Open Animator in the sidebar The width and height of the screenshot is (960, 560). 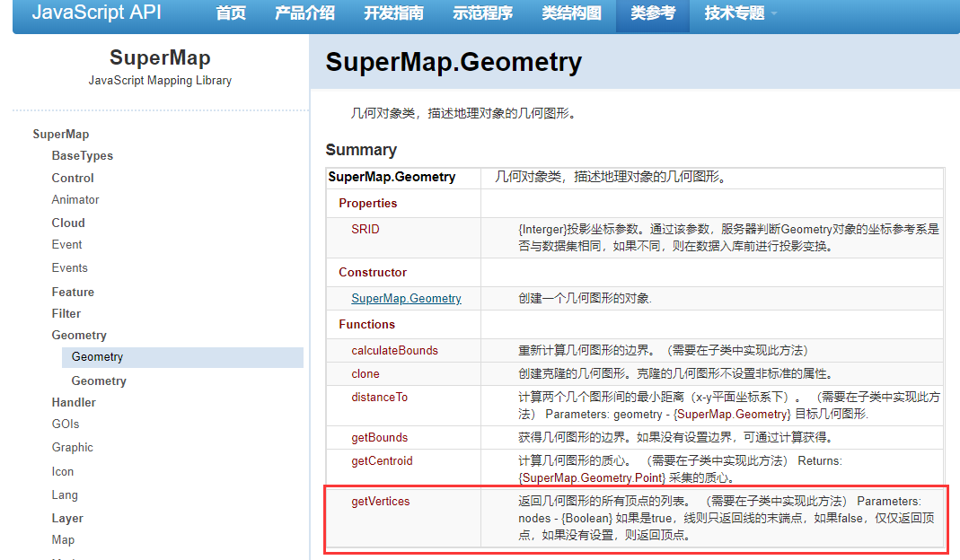click(75, 199)
